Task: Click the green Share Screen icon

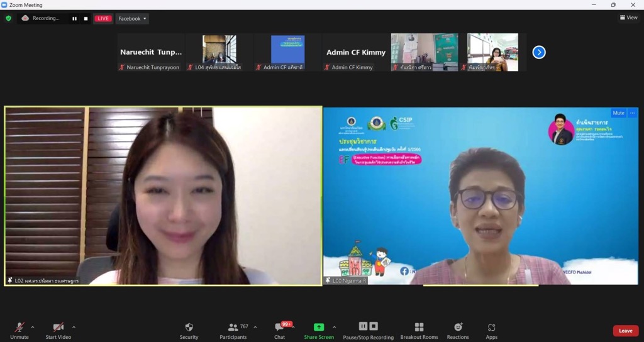Action: pyautogui.click(x=319, y=328)
